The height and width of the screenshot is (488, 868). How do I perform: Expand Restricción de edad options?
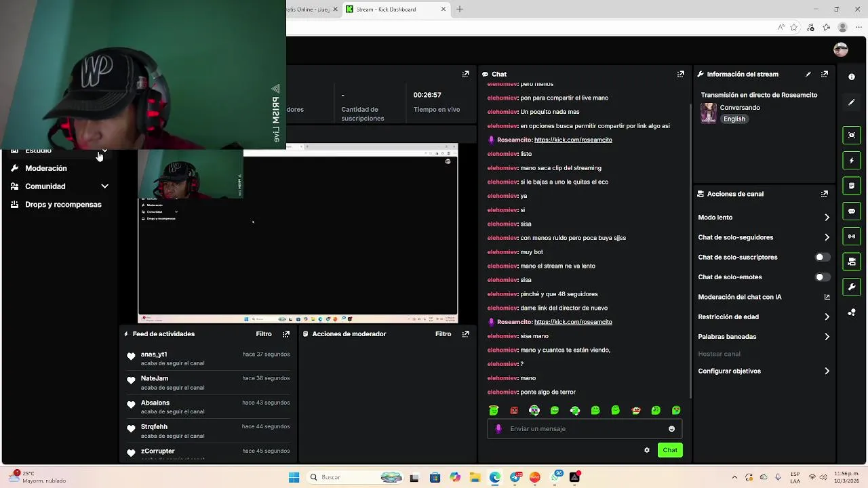click(x=827, y=317)
